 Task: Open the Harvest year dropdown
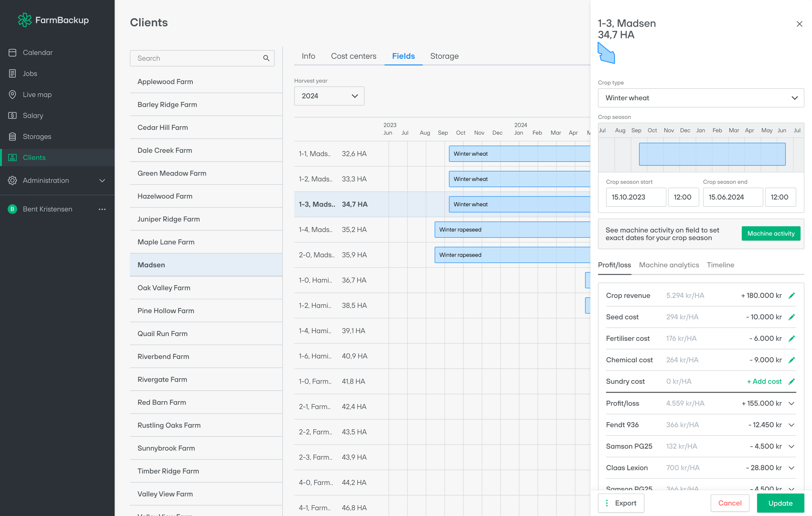[x=329, y=96]
